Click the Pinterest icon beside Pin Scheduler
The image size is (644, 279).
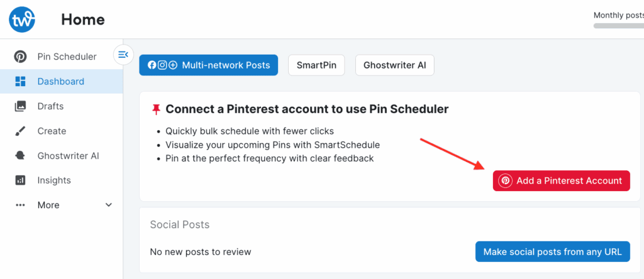21,57
